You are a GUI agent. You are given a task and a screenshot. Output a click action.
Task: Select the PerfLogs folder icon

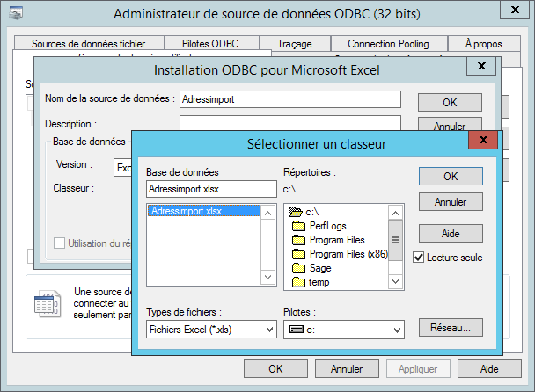coord(298,226)
